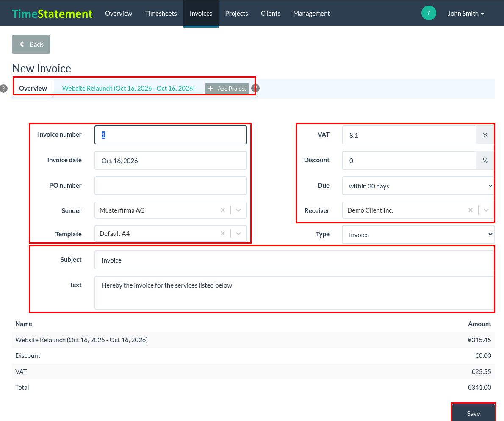The image size is (504, 421).
Task: Click the help icon left of Overview tab
Action: tap(3, 89)
